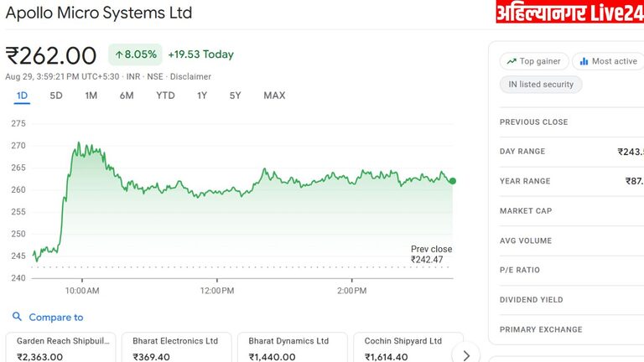644x362 pixels.
Task: Switch to the 5D chart tab
Action: [56, 96]
